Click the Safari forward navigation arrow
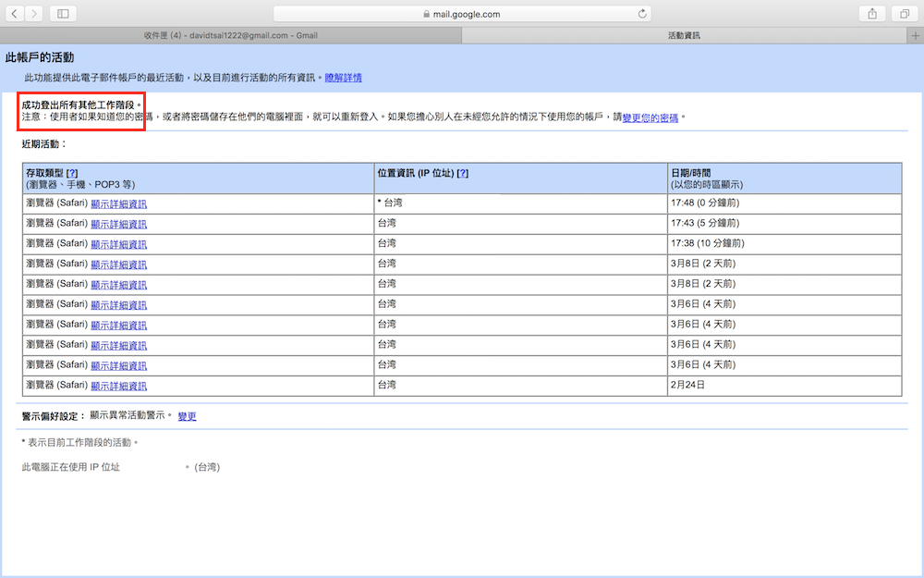The width and height of the screenshot is (924, 578). click(35, 14)
